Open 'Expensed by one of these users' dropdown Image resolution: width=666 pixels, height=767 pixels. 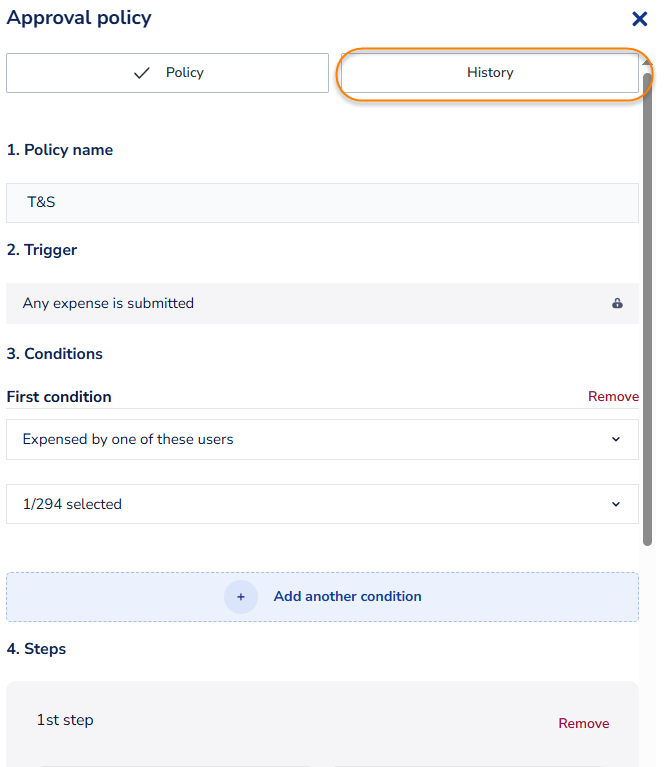coord(300,439)
